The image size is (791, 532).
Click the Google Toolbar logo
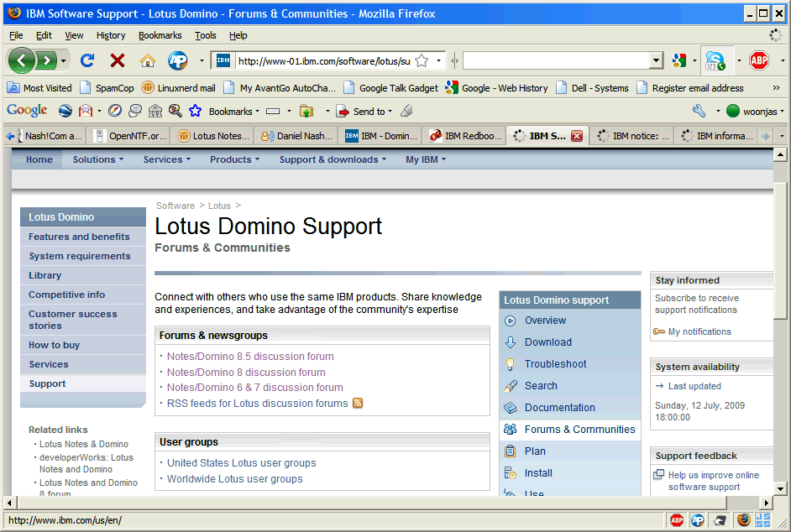(x=27, y=111)
